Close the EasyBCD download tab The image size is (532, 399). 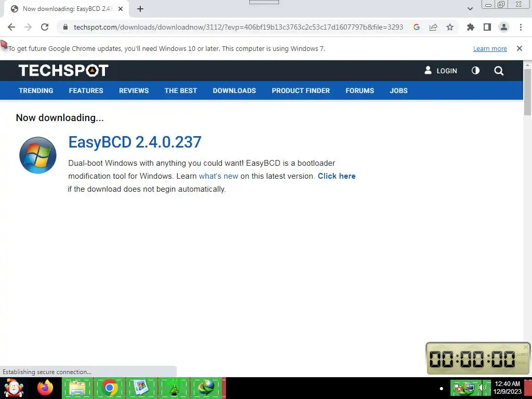(x=121, y=9)
